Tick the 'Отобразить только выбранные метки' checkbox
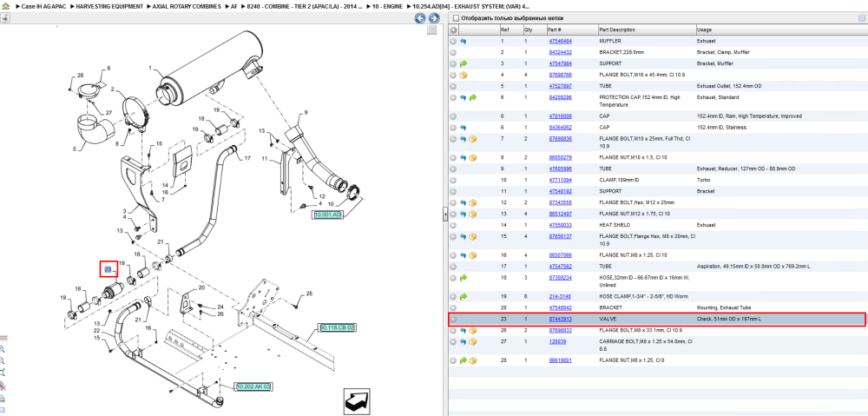Image resolution: width=868 pixels, height=416 pixels. (x=455, y=18)
